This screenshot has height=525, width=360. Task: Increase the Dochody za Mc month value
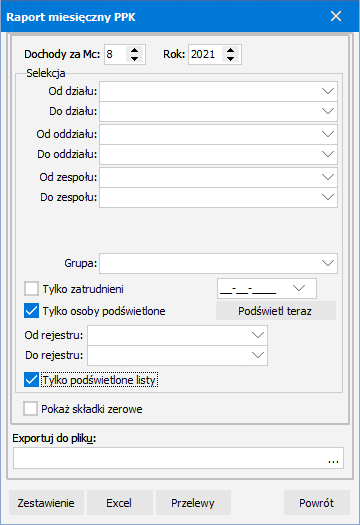tap(135, 50)
